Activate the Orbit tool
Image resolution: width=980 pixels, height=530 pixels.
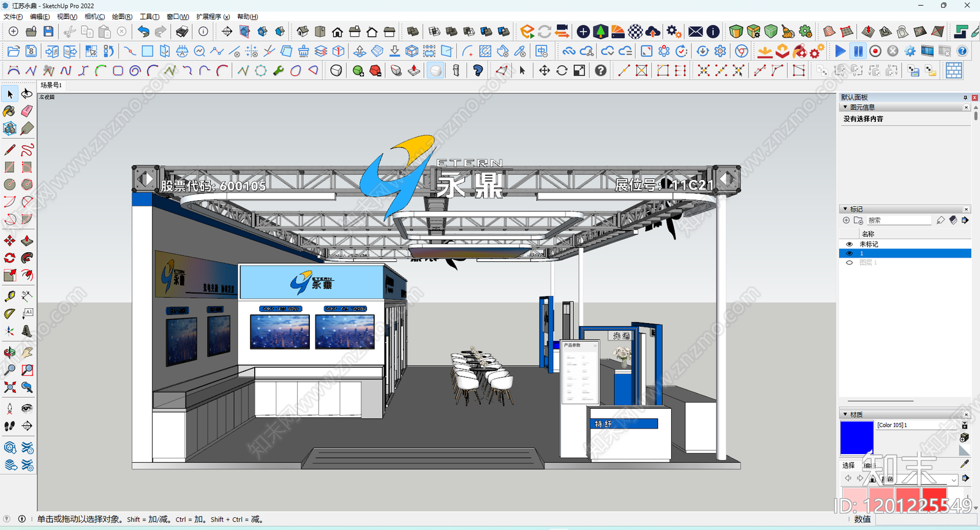coord(10,353)
